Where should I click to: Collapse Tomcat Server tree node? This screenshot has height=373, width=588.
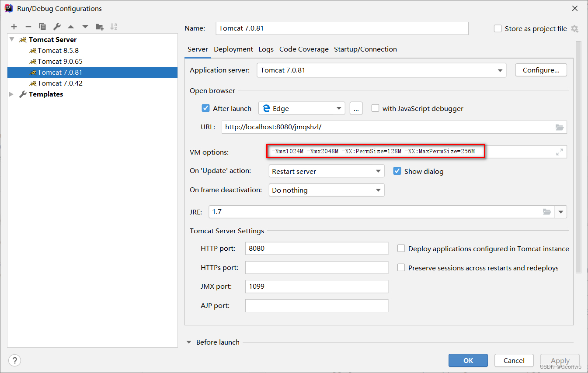tap(12, 39)
